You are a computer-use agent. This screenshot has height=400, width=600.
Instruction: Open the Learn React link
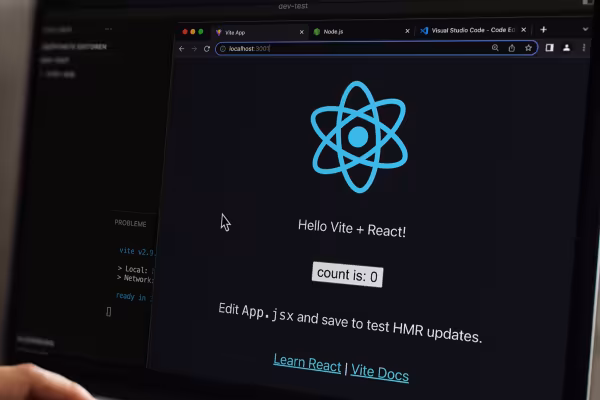[307, 363]
